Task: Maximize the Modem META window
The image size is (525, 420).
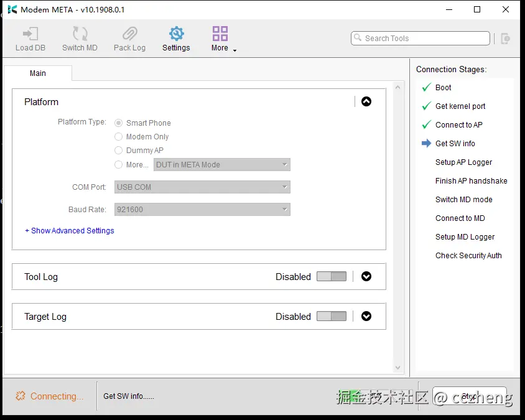Action: point(477,9)
